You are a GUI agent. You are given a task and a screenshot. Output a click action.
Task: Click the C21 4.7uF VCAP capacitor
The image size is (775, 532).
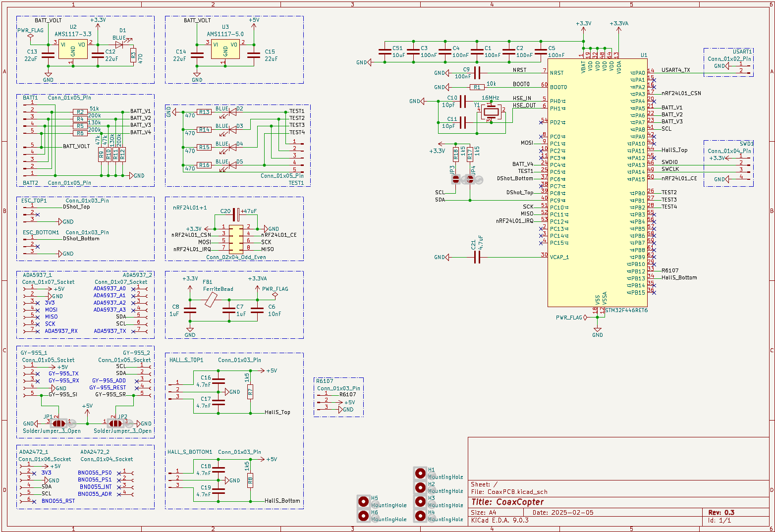click(477, 257)
